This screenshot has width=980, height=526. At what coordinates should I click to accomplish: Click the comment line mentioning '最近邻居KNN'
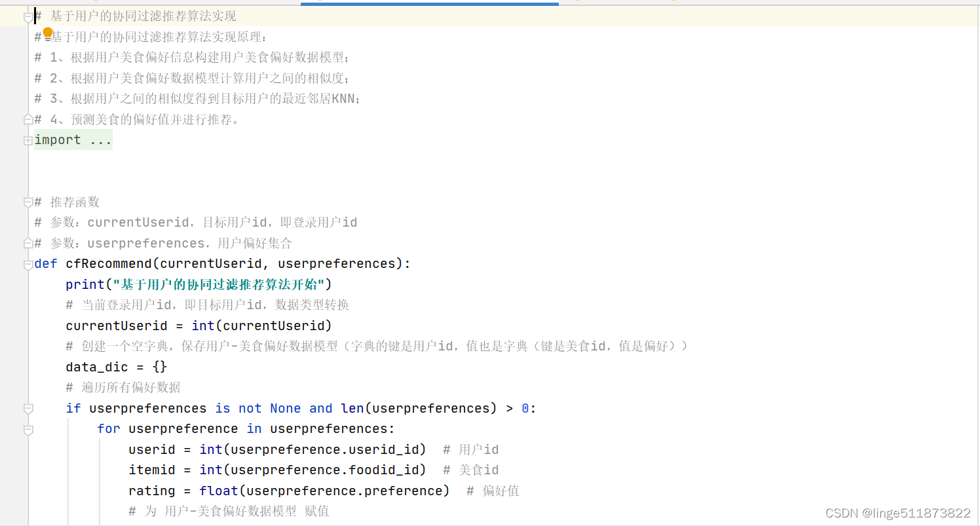click(198, 99)
